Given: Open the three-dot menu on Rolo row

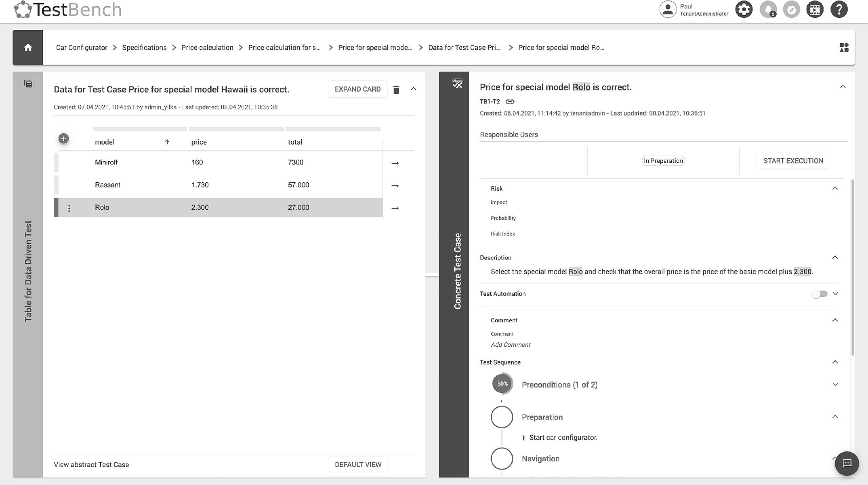Looking at the screenshot, I should (x=69, y=208).
